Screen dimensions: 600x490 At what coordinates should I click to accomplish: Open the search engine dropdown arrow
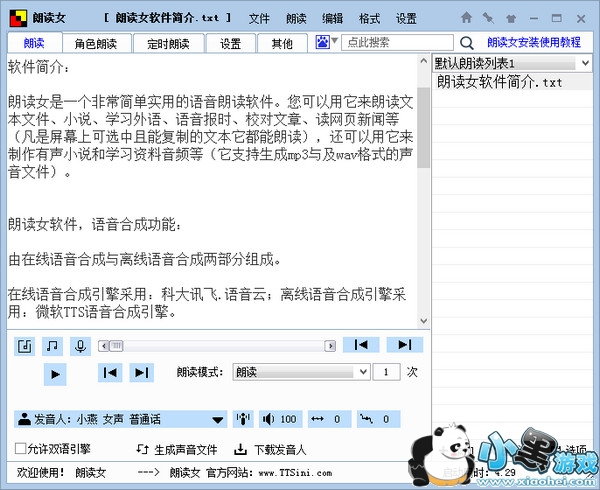334,40
